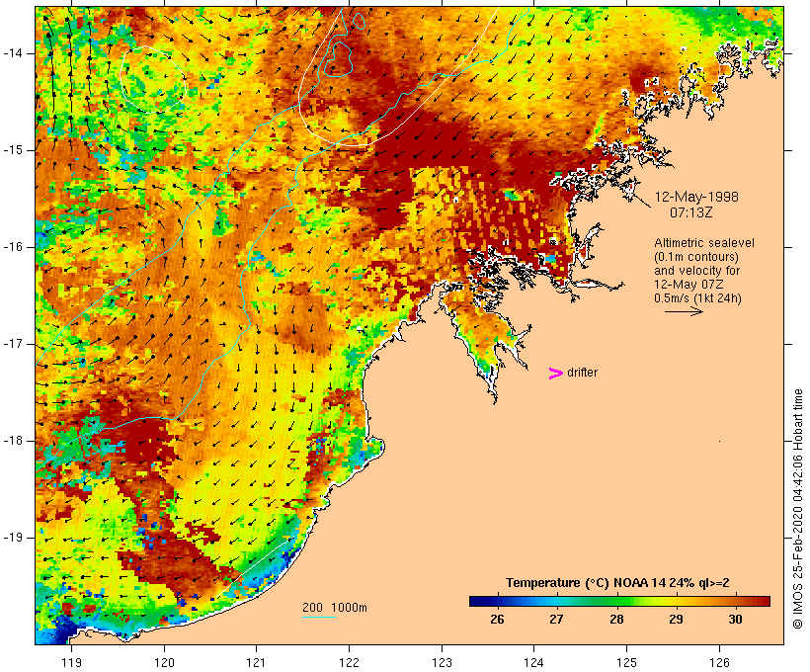Click the IMOS copyright timestamp text
Viewport: 810px width, 672px height.
(x=798, y=508)
